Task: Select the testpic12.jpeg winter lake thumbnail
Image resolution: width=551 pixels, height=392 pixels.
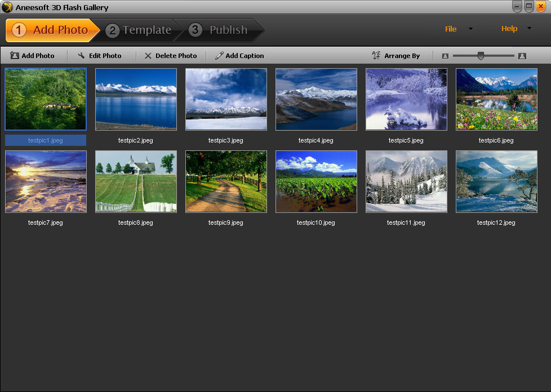Action: [x=496, y=181]
